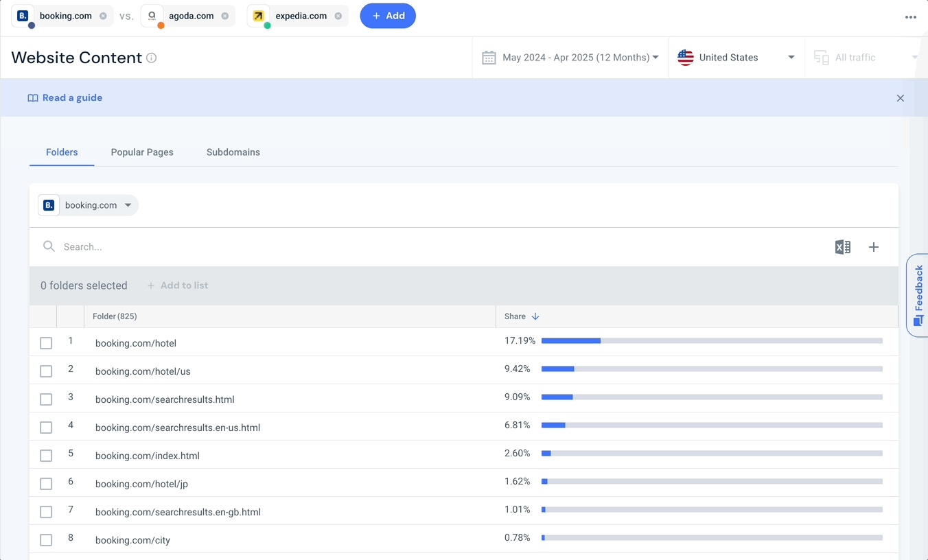This screenshot has height=560, width=928.
Task: Click the booking.com/searchresults.en-us.html folder name
Action: click(178, 428)
